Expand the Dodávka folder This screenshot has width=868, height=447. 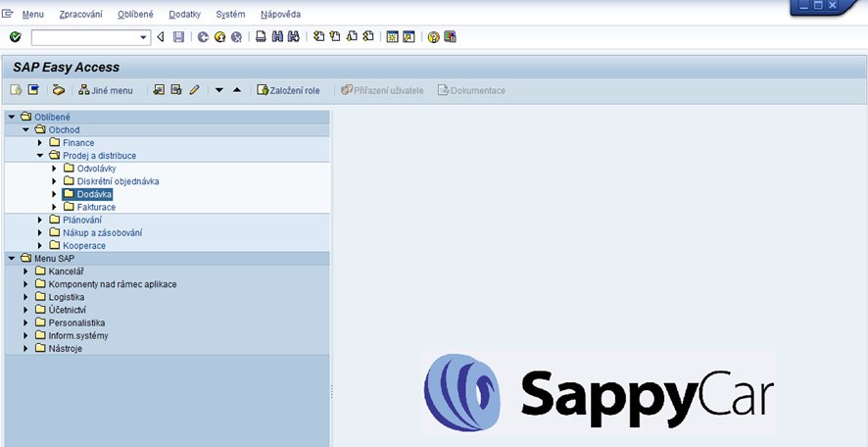[x=54, y=194]
